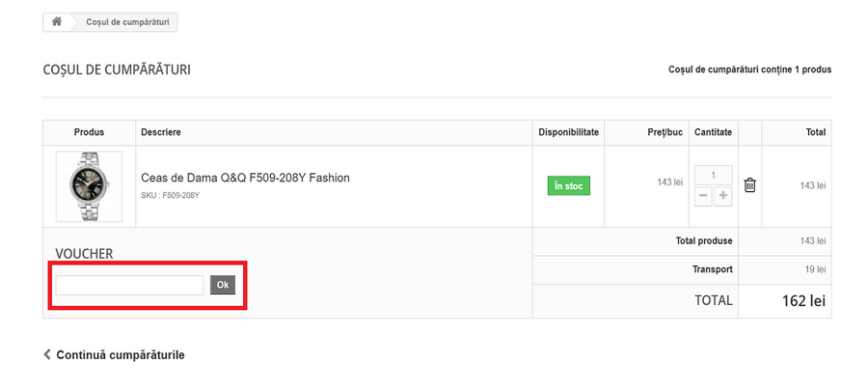Click the Descriere column header
This screenshot has height=391, width=868.
pyautogui.click(x=161, y=132)
